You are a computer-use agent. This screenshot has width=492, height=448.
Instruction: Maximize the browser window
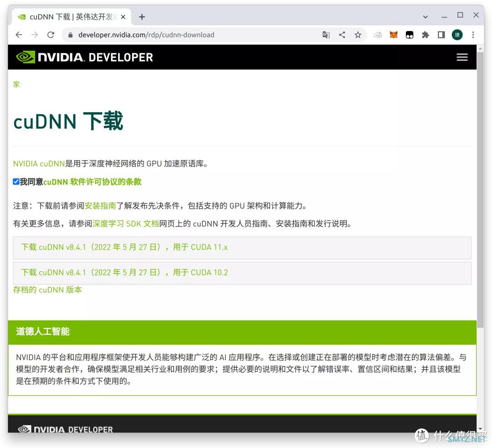coord(460,15)
